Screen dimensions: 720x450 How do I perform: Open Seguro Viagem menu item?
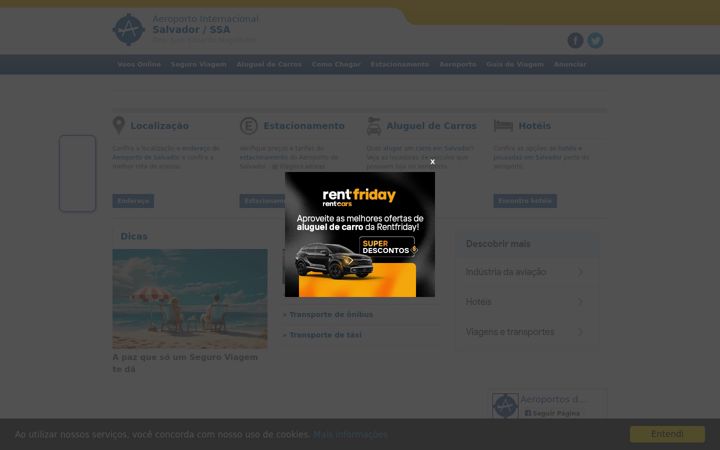[x=199, y=64]
